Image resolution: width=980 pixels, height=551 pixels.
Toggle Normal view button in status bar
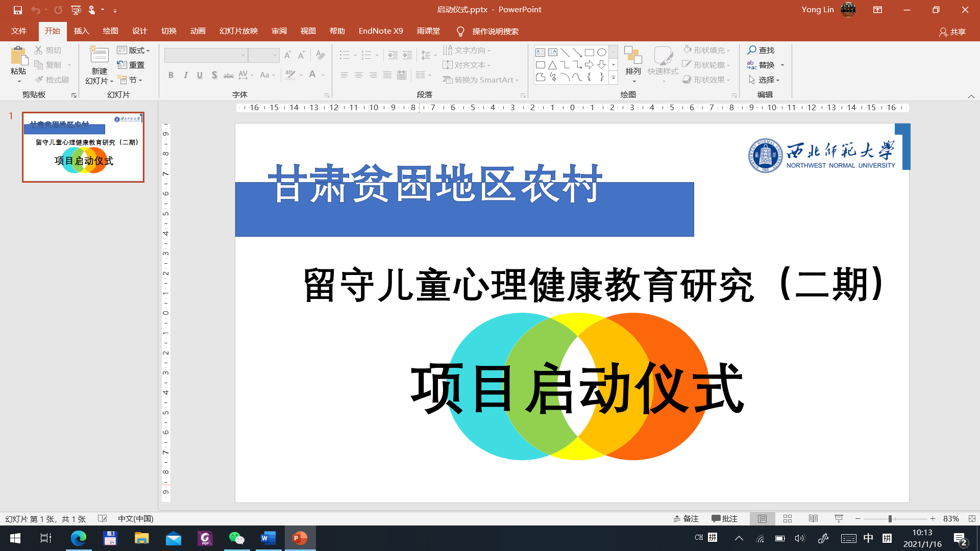tap(762, 518)
